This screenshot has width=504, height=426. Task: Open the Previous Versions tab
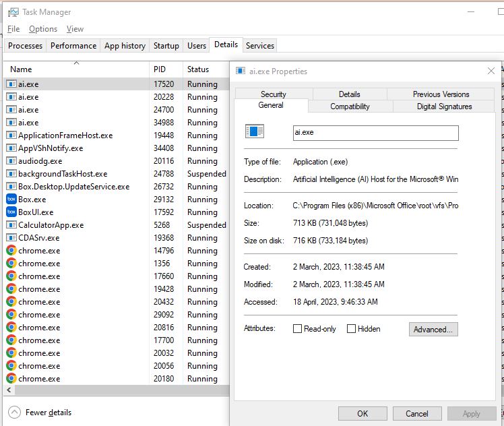coord(441,94)
